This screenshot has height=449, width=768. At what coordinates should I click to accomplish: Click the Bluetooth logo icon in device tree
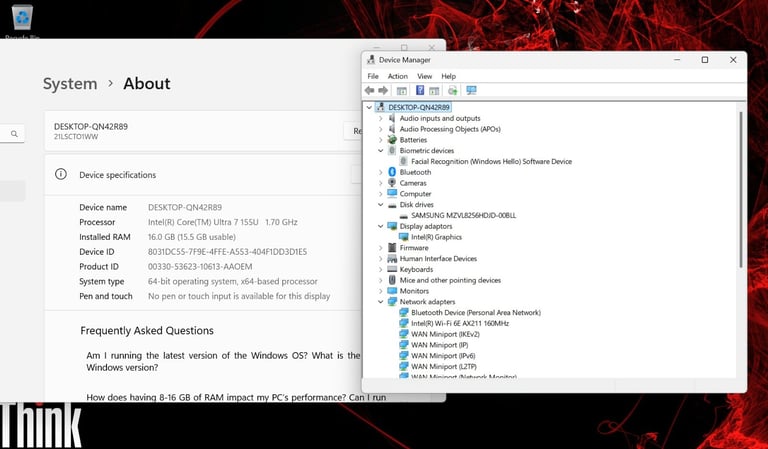coord(392,172)
